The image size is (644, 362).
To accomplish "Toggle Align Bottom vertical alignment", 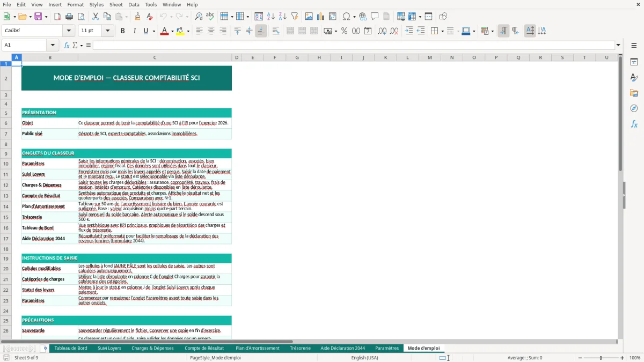I will [x=261, y=31].
